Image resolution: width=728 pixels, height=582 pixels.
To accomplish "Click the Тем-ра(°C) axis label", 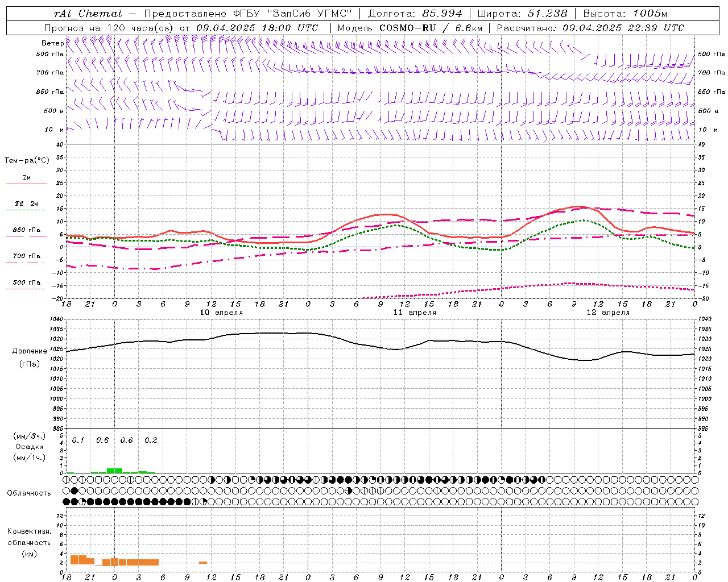I will point(27,161).
